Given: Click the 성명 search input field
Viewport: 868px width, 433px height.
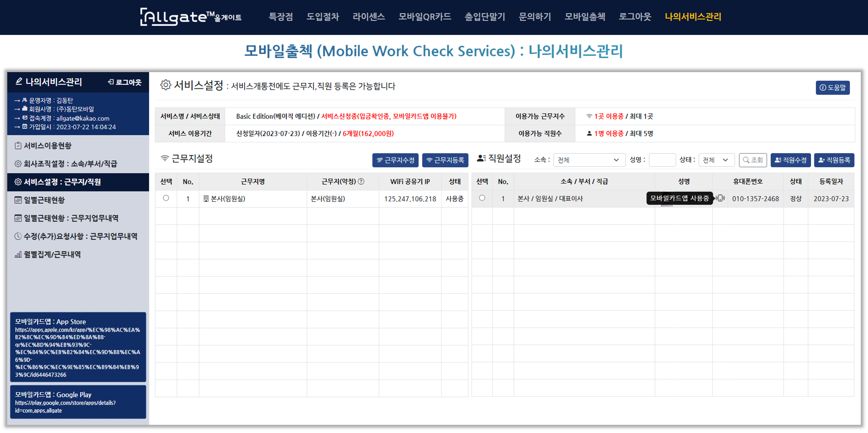Looking at the screenshot, I should [662, 160].
